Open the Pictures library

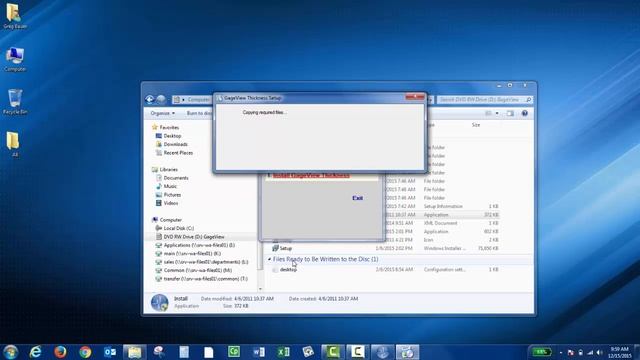pyautogui.click(x=172, y=195)
